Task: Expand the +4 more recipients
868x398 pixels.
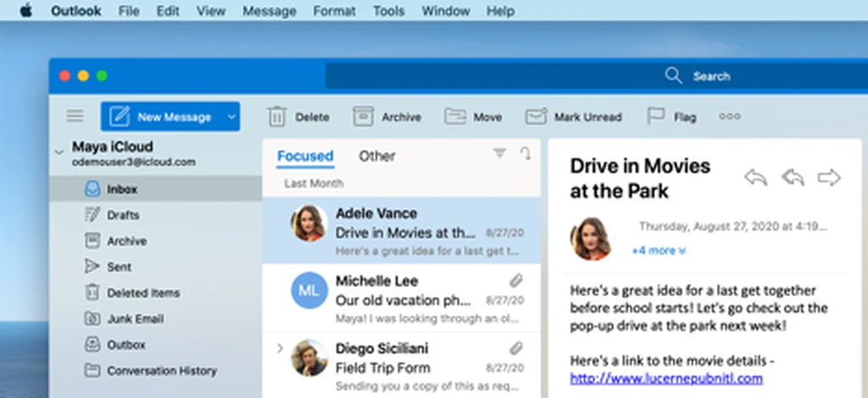Action: (x=659, y=250)
